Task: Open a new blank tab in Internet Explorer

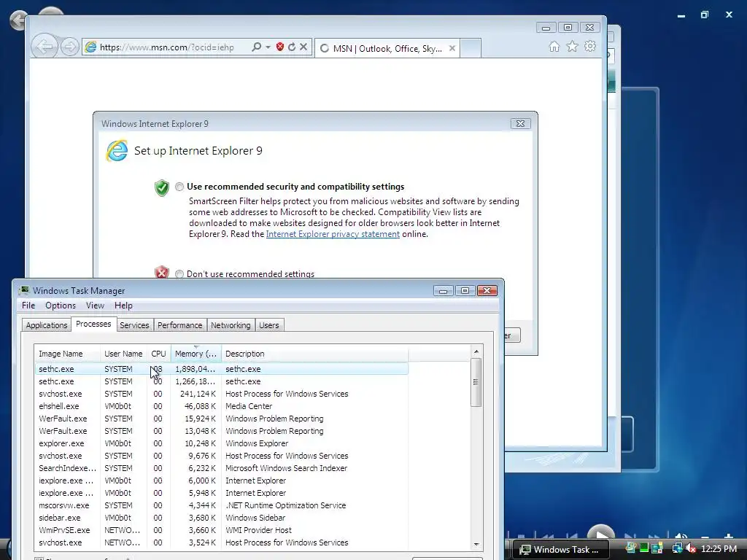Action: pyautogui.click(x=471, y=48)
